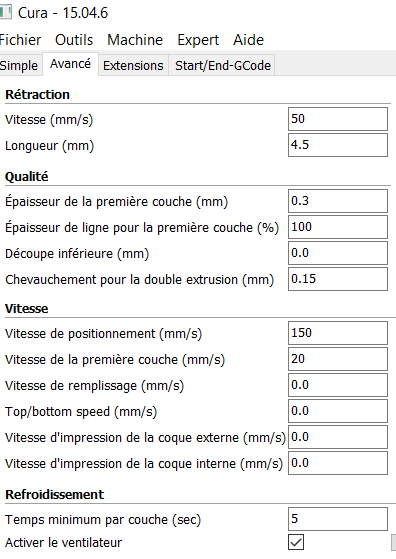
Task: Open the Outils menu
Action: (74, 40)
